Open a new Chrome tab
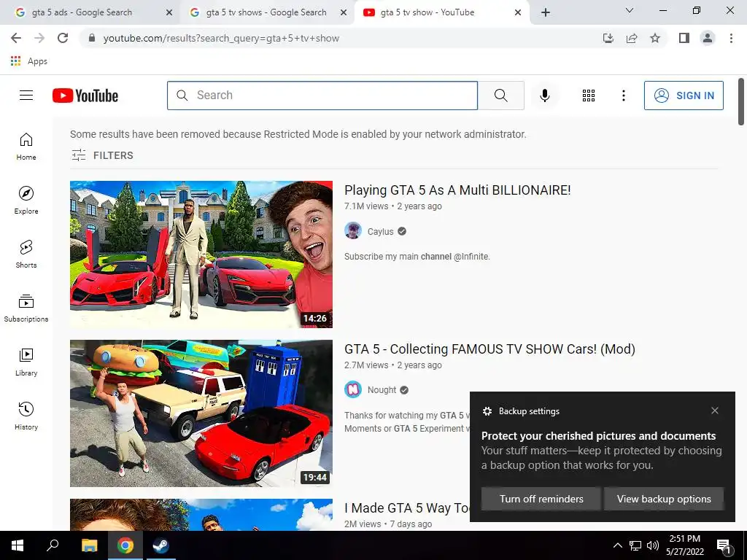The image size is (747, 560). pyautogui.click(x=546, y=13)
